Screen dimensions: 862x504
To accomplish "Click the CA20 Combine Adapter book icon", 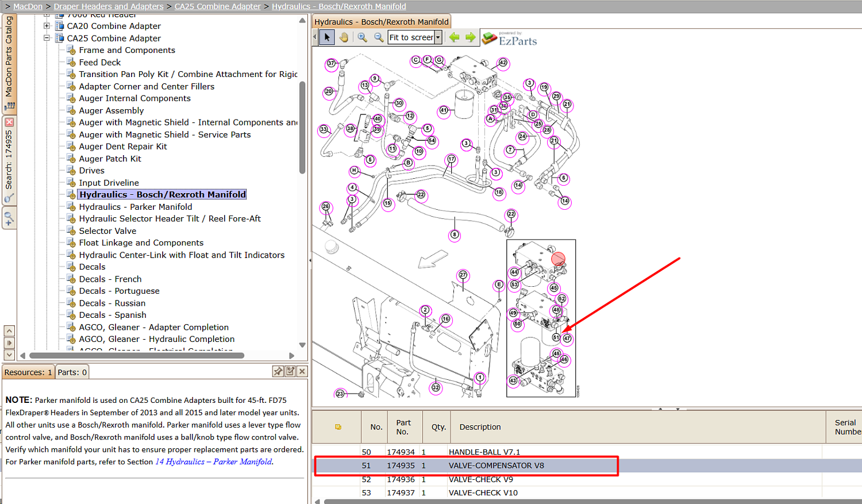I will coord(59,26).
